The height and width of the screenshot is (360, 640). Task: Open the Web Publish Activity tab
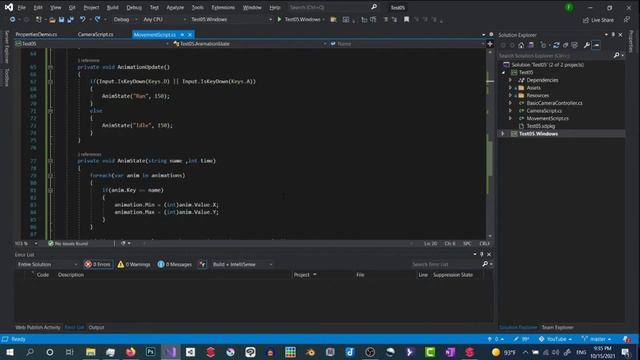(x=38, y=327)
